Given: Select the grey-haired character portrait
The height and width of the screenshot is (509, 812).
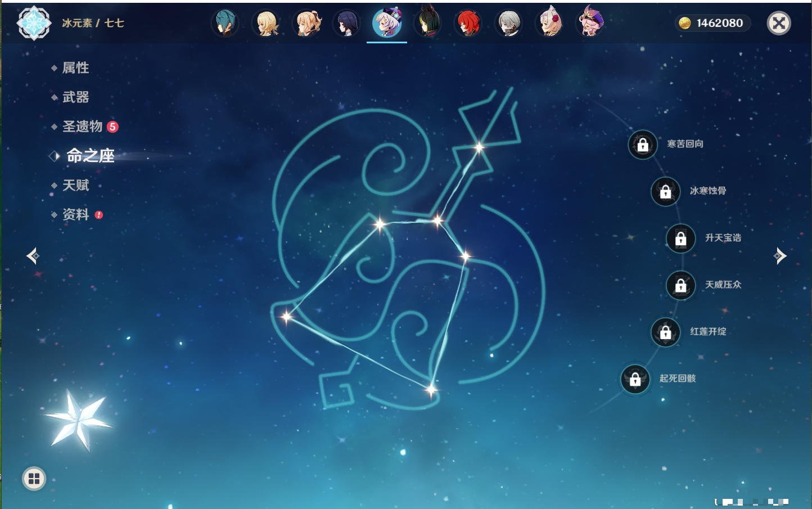Looking at the screenshot, I should (x=509, y=24).
